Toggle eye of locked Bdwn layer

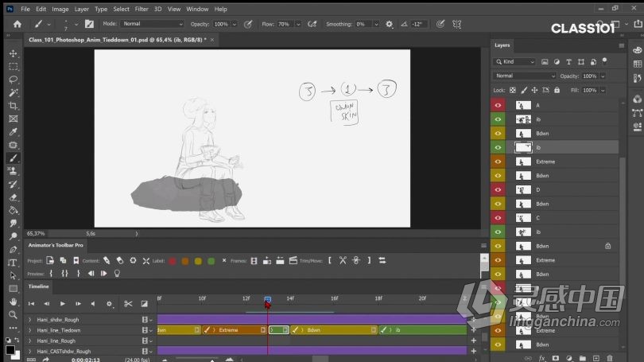click(x=498, y=246)
